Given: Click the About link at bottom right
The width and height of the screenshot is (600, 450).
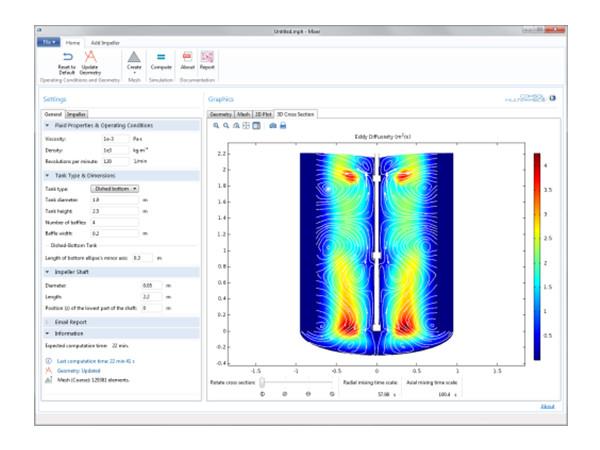Looking at the screenshot, I should coord(548,406).
